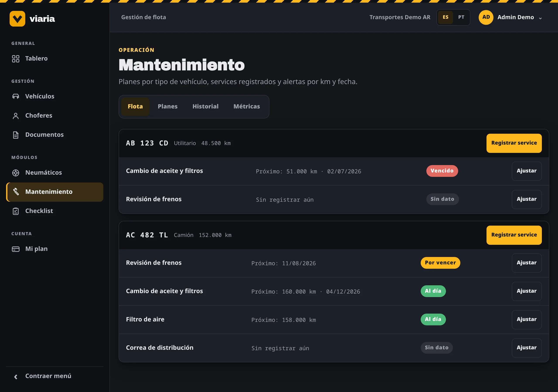558x392 pixels.
Task: Click the Mantenimiento wrench icon
Action: (x=15, y=192)
